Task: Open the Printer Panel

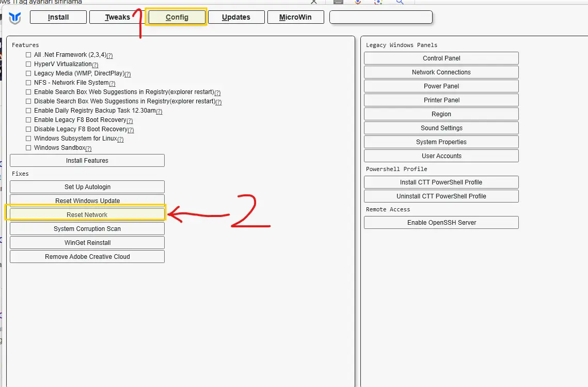Action: (441, 100)
